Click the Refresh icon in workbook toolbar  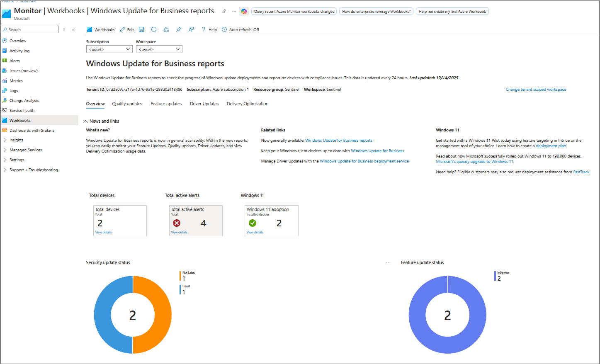pos(154,29)
